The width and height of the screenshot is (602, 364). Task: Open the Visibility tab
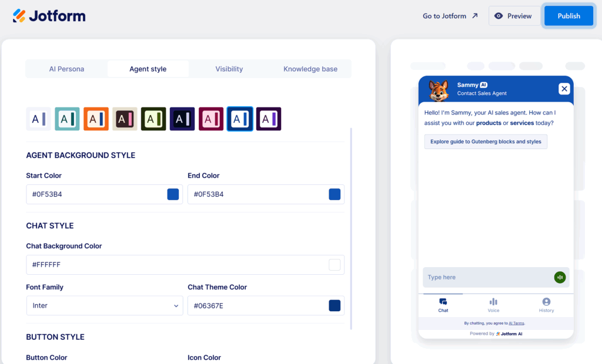tap(229, 69)
